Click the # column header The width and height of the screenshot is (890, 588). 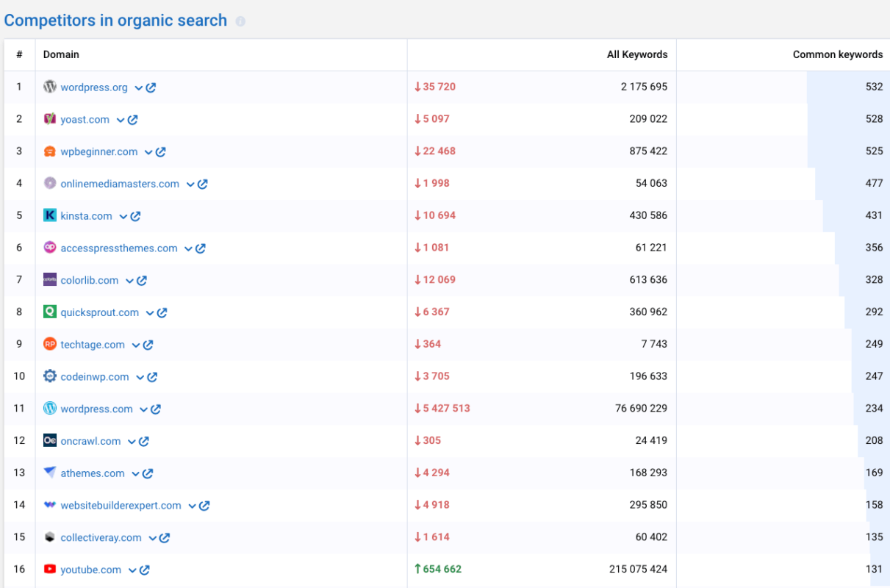click(x=19, y=54)
